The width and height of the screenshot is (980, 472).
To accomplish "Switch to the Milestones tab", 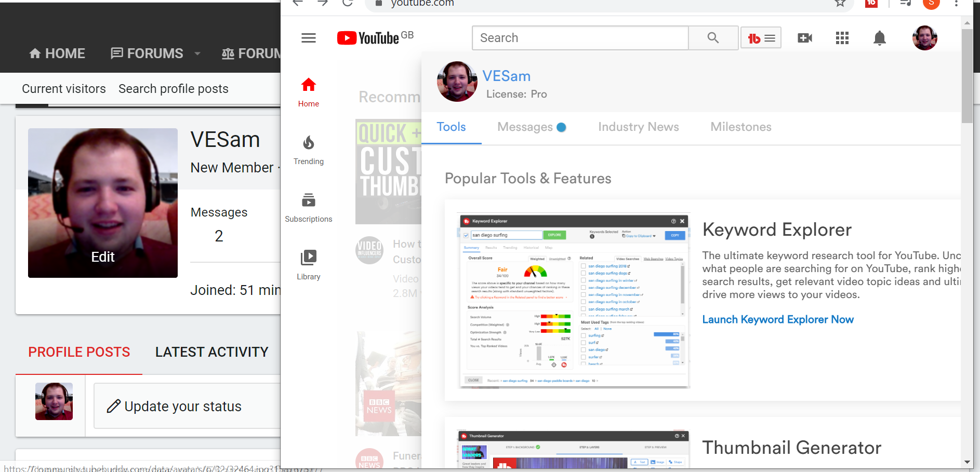I will click(741, 127).
